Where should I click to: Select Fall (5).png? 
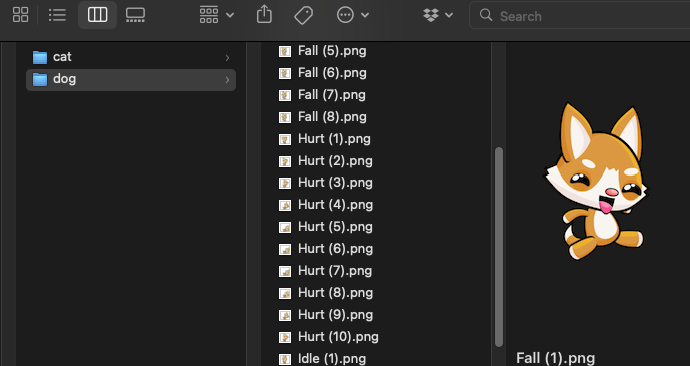coord(332,51)
